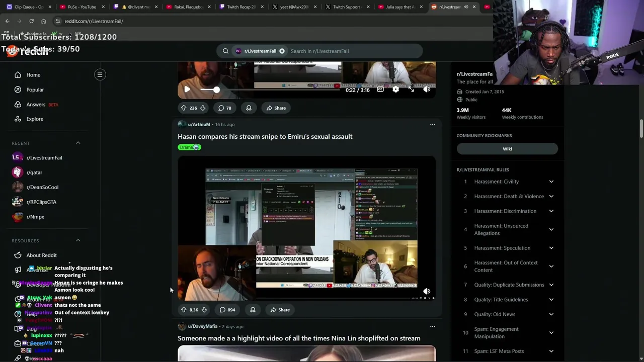
Task: Upvote the 8.3K Hasan post
Action: click(x=184, y=310)
